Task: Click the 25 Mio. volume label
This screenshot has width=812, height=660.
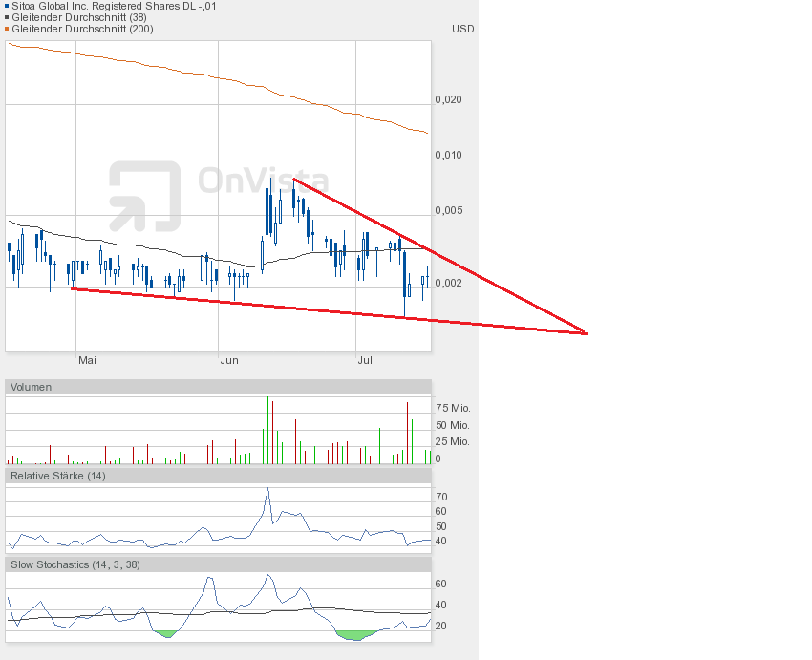Action: 453,441
